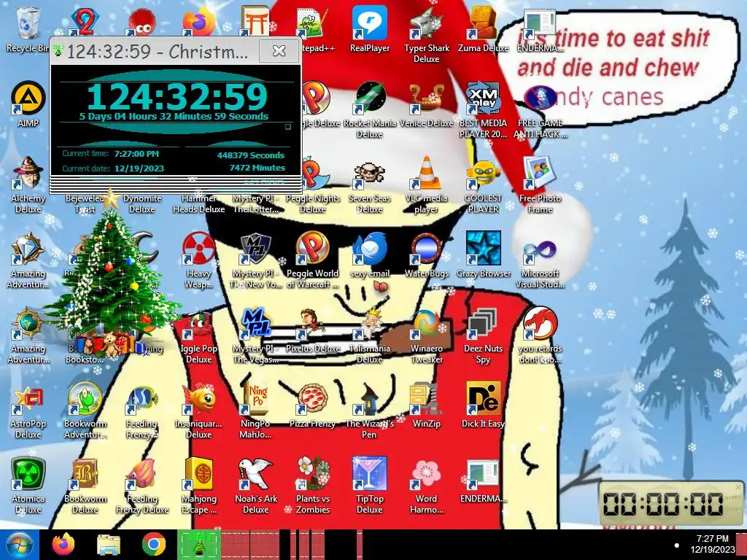
Task: Open the WinZip shortcut
Action: point(426,405)
